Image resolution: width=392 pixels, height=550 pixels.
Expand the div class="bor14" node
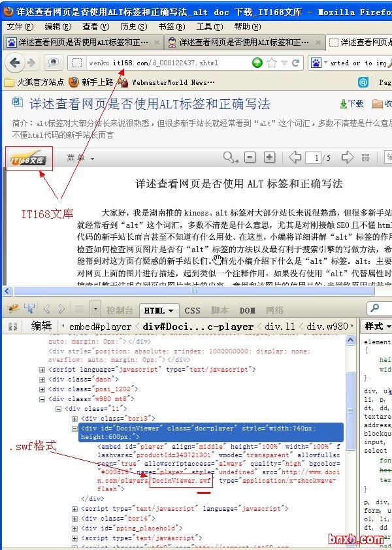pos(74,519)
